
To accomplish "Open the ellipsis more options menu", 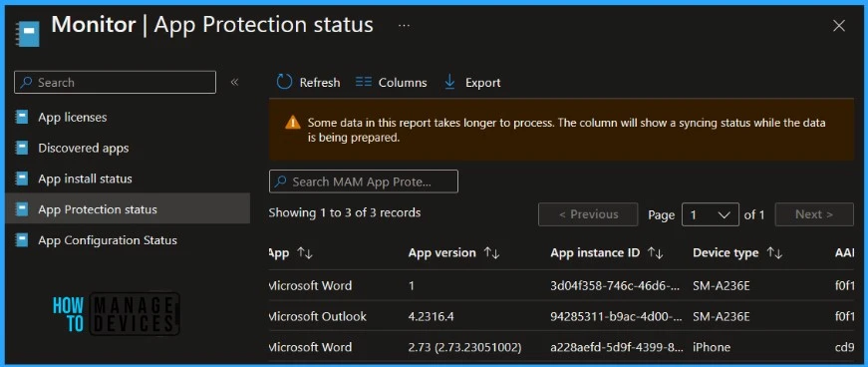I will pos(405,26).
